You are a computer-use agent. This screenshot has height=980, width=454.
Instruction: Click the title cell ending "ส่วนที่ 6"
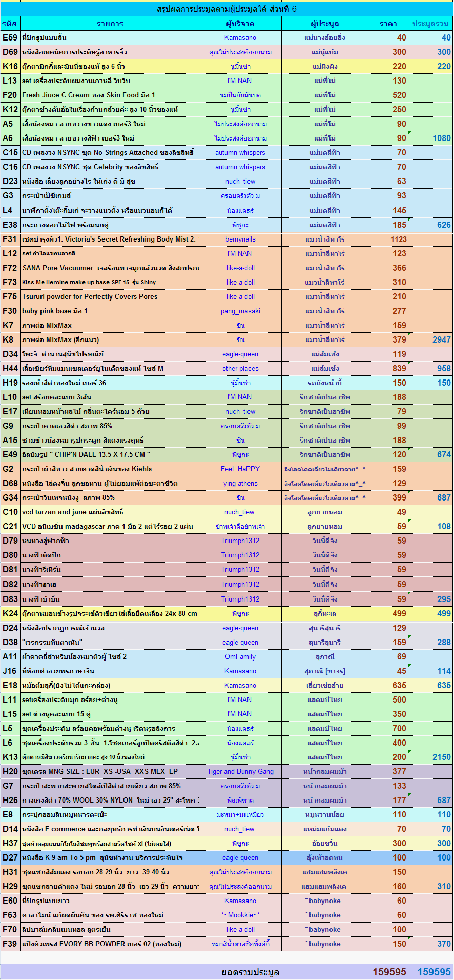click(x=226, y=9)
